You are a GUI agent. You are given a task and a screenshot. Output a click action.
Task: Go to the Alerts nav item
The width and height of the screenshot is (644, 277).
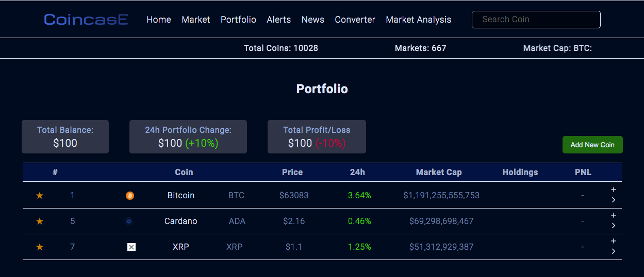pos(278,20)
